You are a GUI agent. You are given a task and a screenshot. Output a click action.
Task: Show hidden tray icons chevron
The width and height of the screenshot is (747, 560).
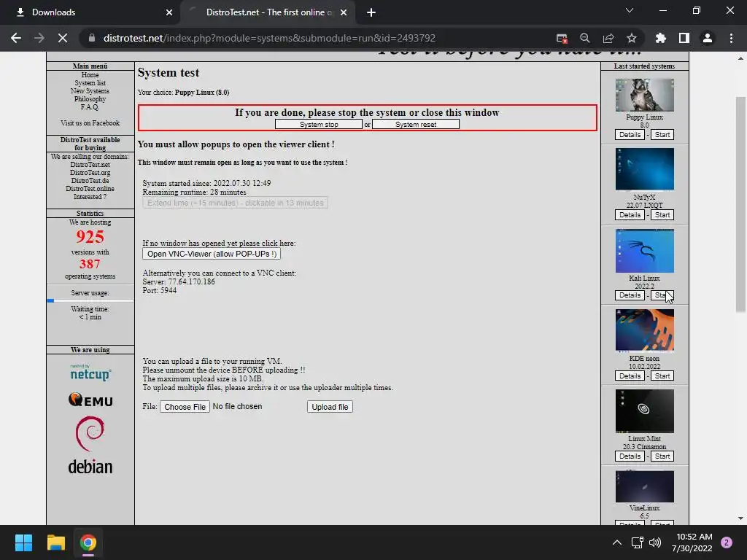617,542
